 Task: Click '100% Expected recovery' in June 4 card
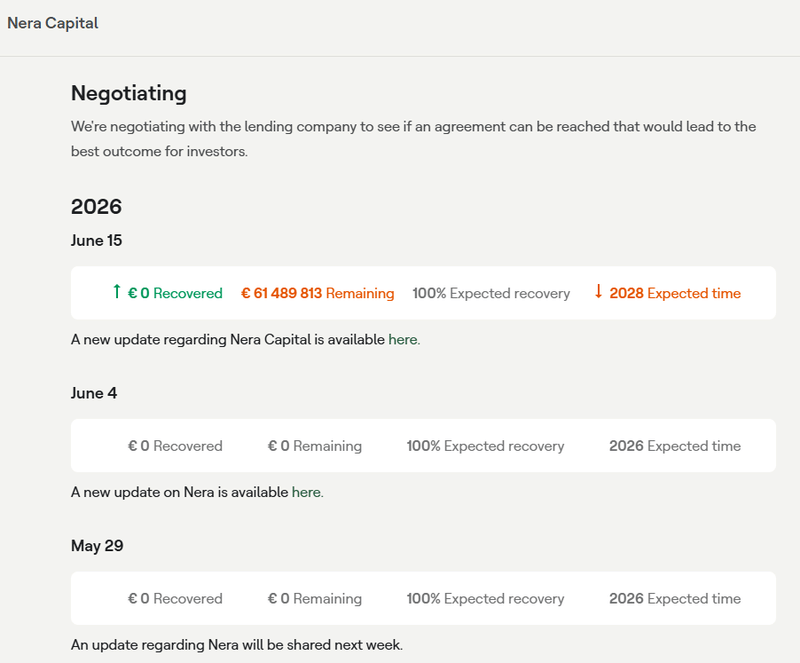485,446
